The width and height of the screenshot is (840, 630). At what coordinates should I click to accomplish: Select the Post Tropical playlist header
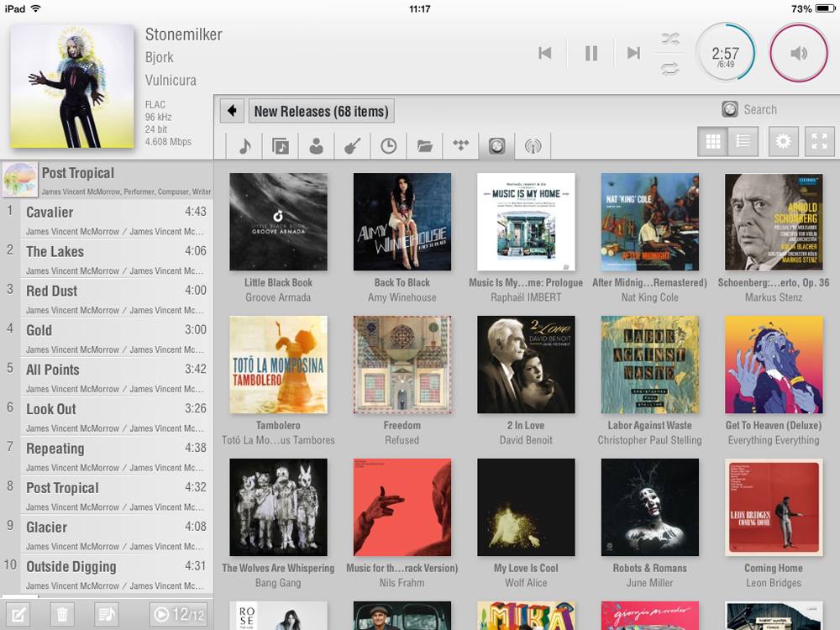108,180
